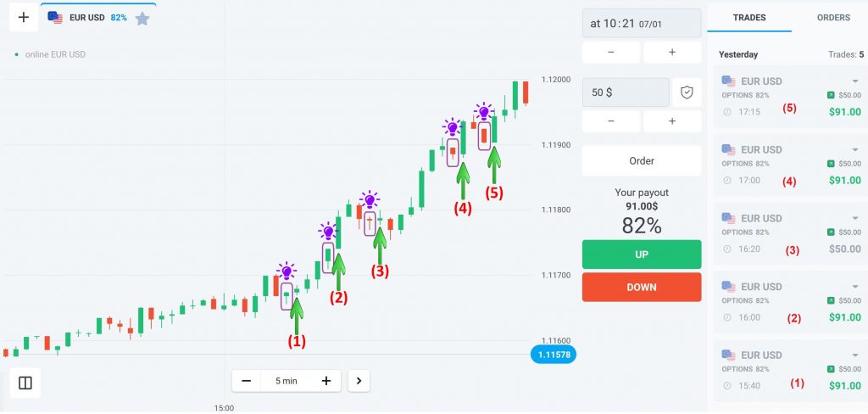868x414 pixels.
Task: Click the 50 $ amount input field
Action: click(x=625, y=92)
